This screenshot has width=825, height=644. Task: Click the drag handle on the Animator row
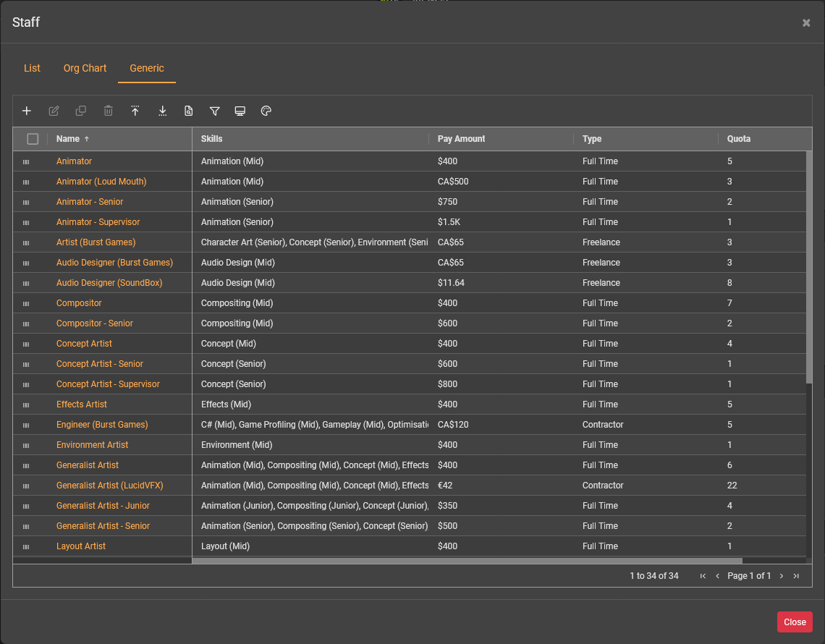(x=26, y=162)
